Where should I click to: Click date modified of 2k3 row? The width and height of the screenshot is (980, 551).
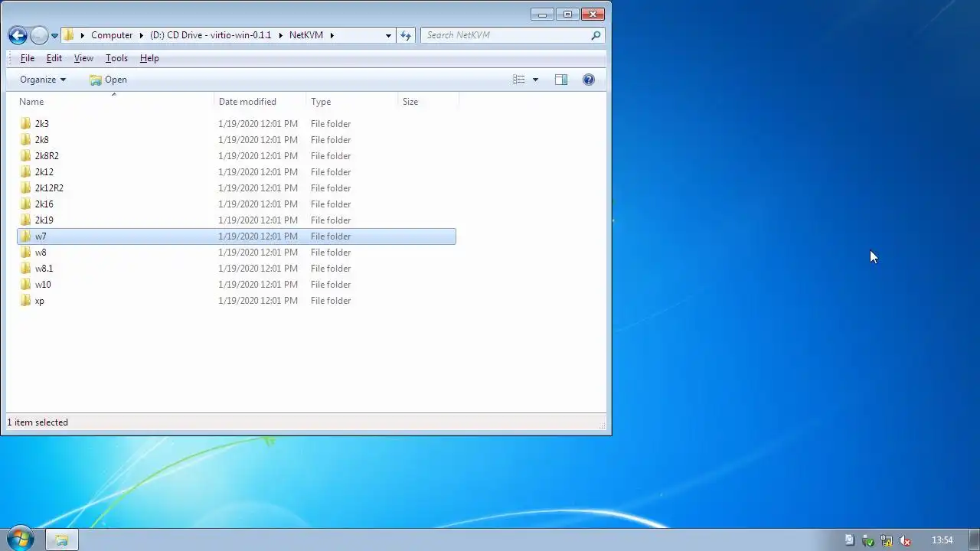click(258, 124)
